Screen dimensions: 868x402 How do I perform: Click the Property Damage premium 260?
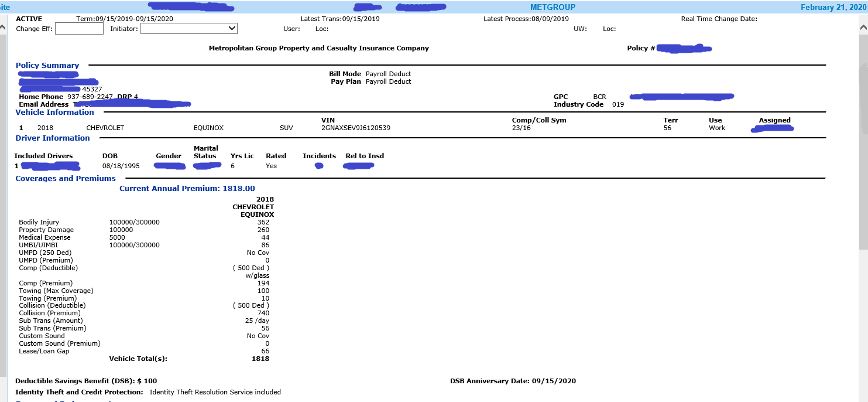point(263,230)
